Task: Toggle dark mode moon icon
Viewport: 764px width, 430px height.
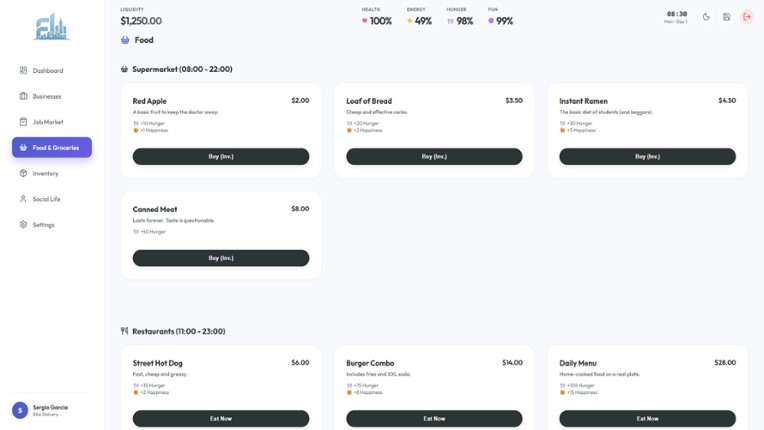Action: click(x=706, y=17)
